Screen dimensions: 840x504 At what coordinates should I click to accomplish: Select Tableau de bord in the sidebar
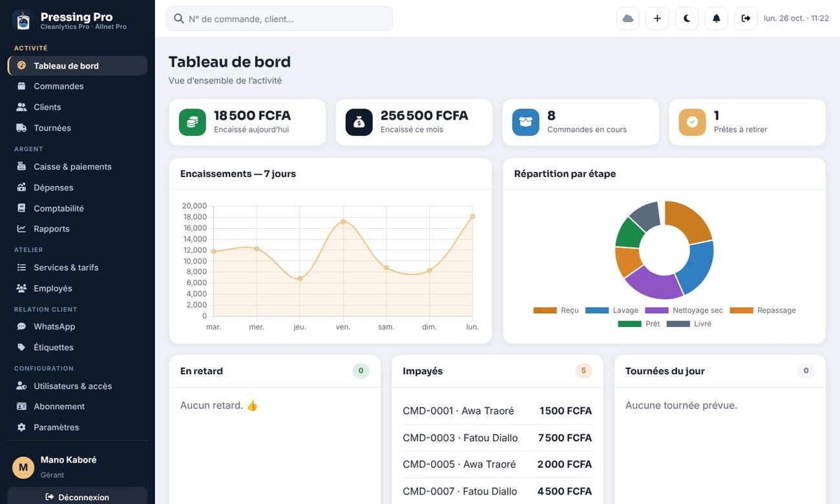click(78, 65)
